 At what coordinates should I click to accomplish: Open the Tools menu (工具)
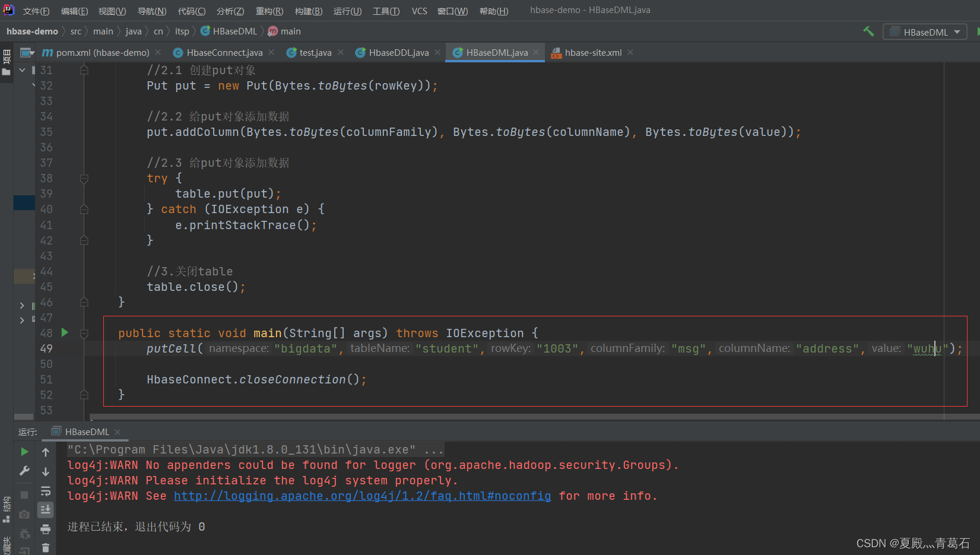tap(386, 11)
